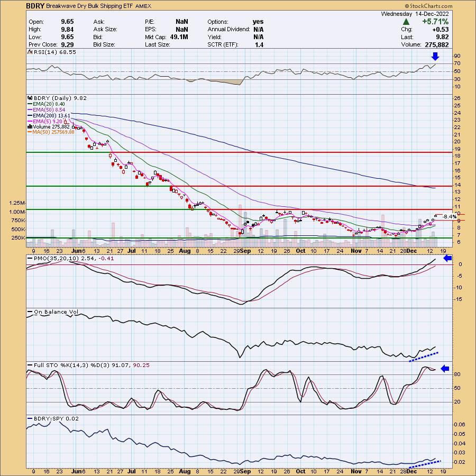Click the 'Ask:' label
Viewport: 476px width, 476px height.
click(99, 22)
